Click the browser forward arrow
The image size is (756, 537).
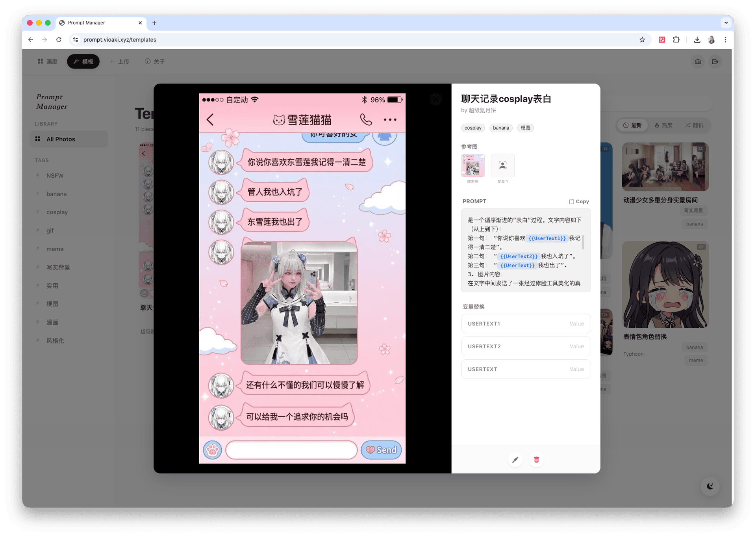pyautogui.click(x=44, y=40)
